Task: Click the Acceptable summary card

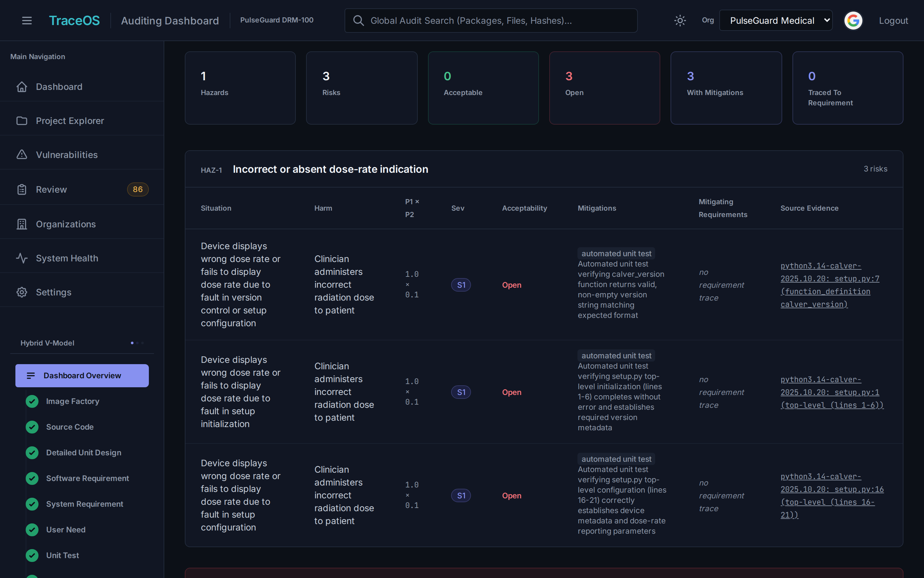Action: (483, 88)
